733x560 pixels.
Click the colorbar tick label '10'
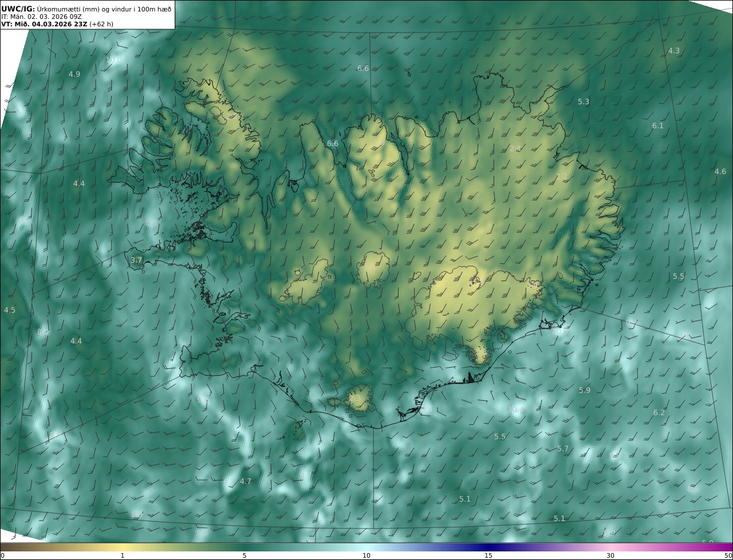coord(366,555)
